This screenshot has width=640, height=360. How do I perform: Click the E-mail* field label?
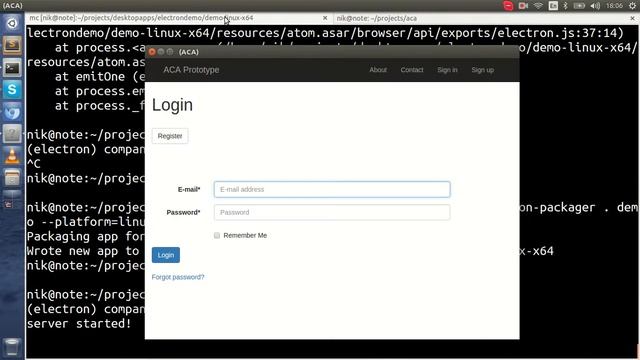(189, 189)
